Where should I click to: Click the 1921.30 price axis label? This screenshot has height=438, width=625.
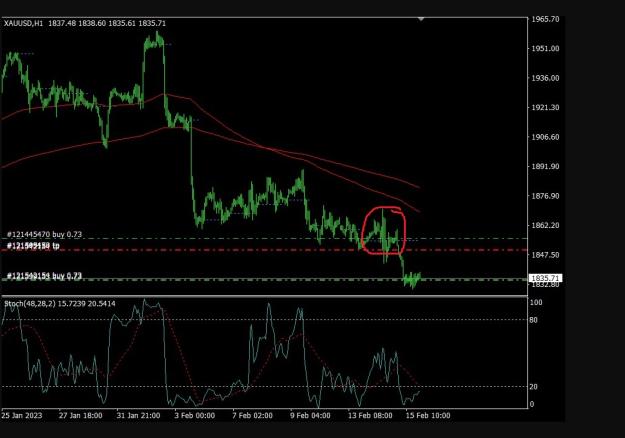(x=545, y=108)
